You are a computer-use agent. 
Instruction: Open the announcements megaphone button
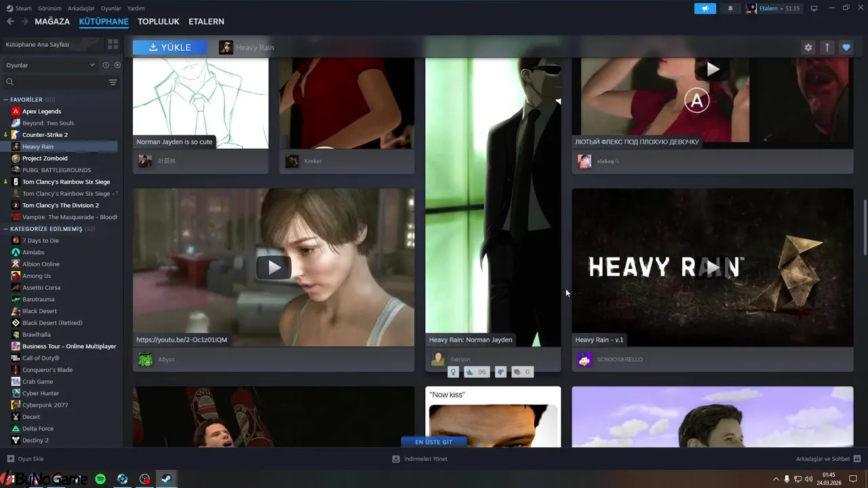coord(705,8)
